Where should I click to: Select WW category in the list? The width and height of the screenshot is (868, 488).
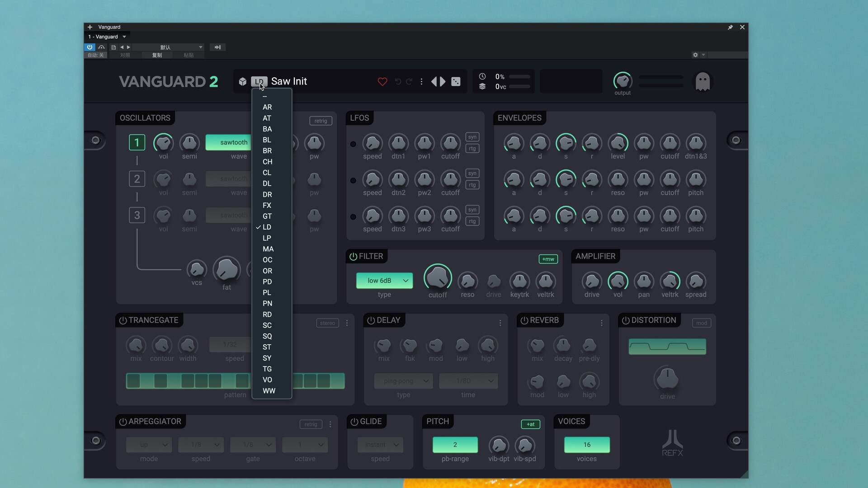pos(272,390)
